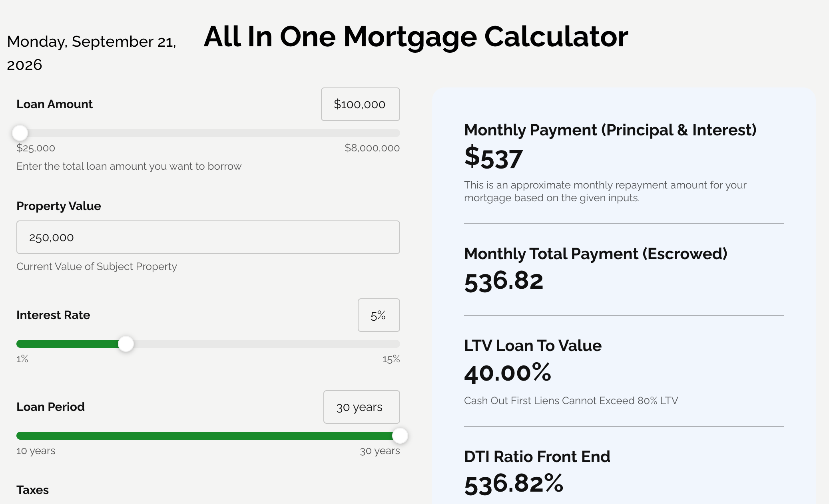The image size is (829, 504).
Task: Click the Loan Amount slider handle
Action: pos(20,133)
